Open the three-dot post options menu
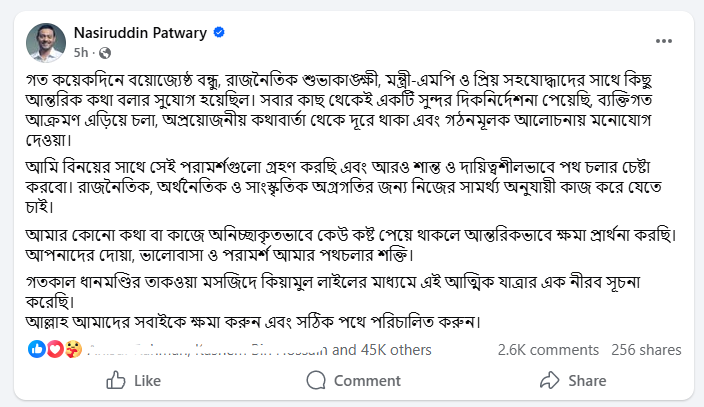The width and height of the screenshot is (704, 407). point(664,40)
